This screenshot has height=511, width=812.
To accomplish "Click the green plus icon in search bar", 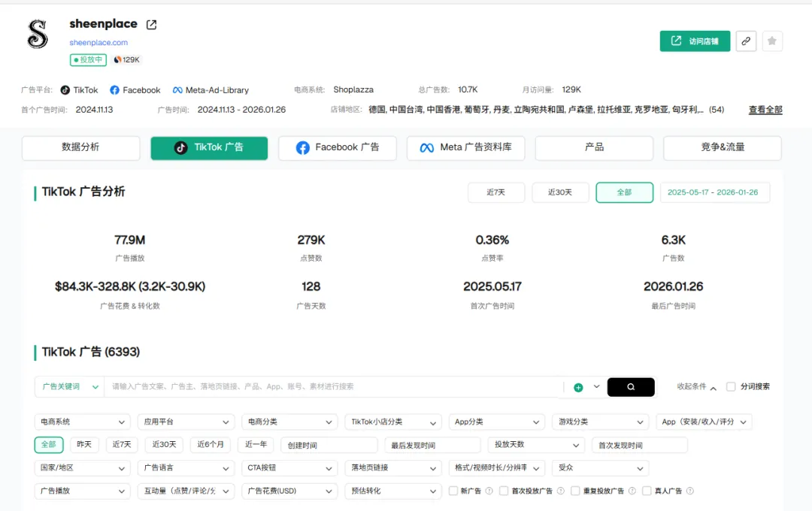I will (x=578, y=387).
